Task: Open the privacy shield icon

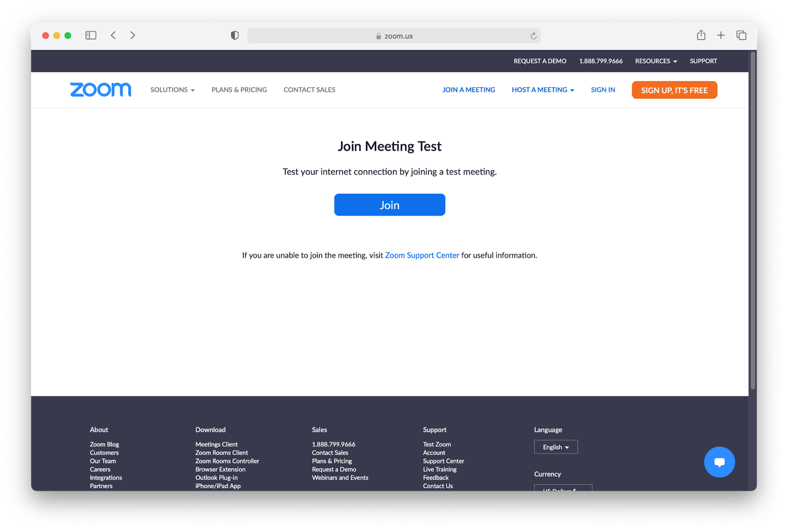Action: (235, 35)
